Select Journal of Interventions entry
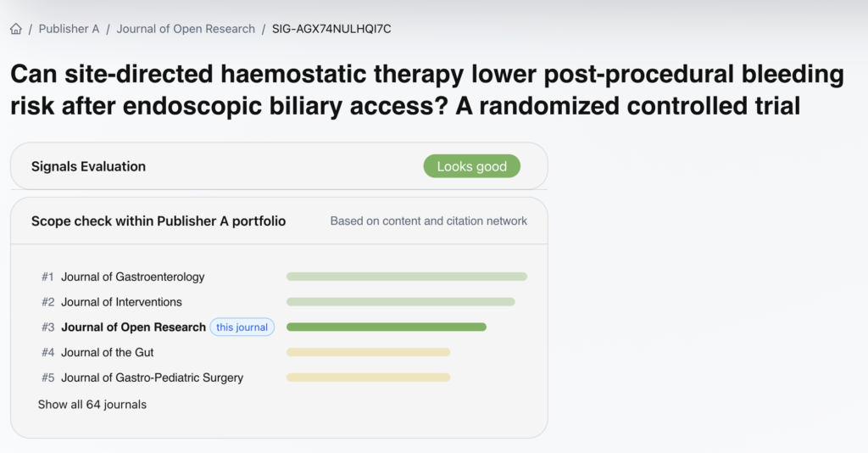The width and height of the screenshot is (868, 453). pos(121,302)
